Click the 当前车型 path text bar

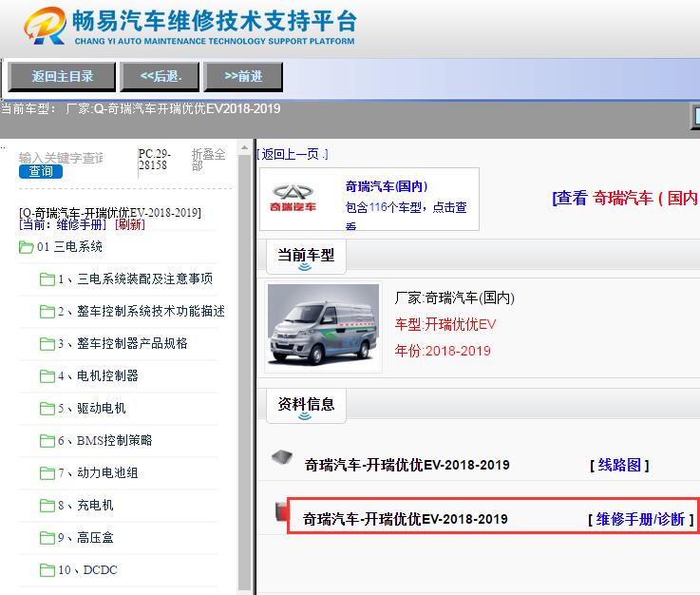141,108
